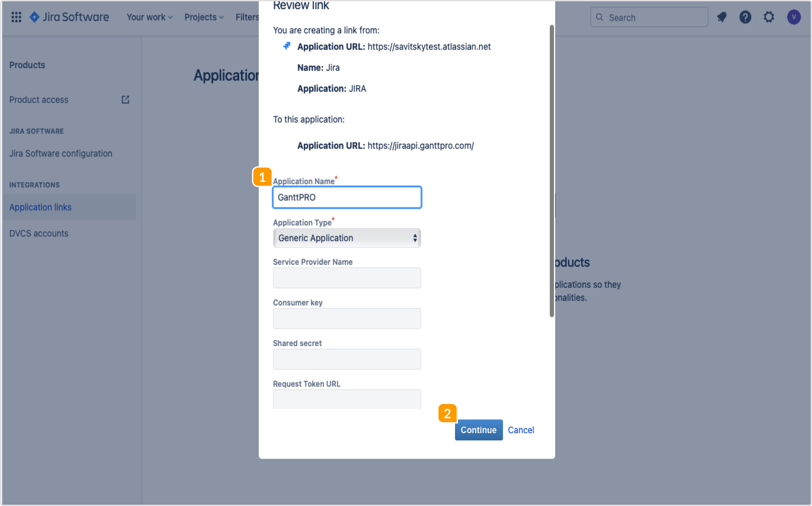Click the Continue button
The height and width of the screenshot is (506, 812).
coord(478,430)
